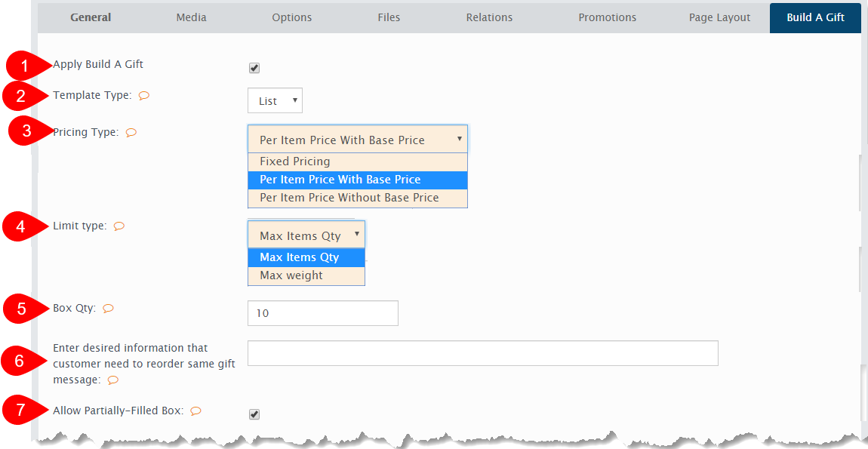Viewport: 868px width, 449px height.
Task: Open the Media tab
Action: pyautogui.click(x=191, y=17)
